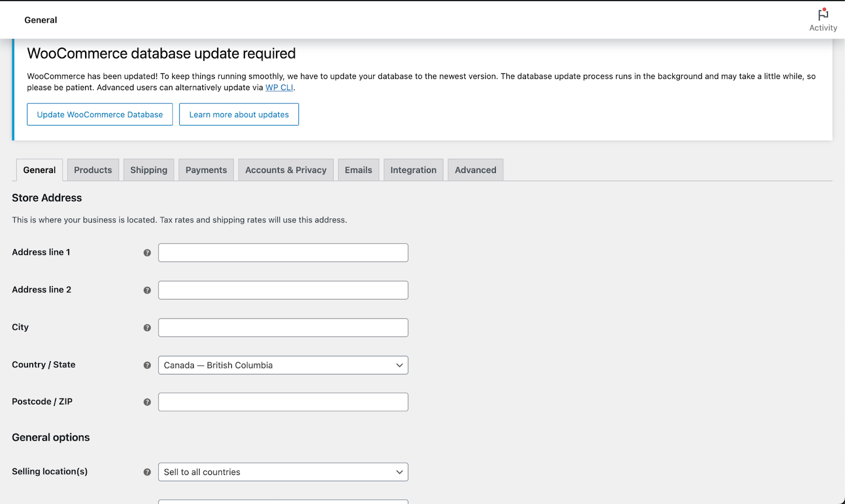The image size is (845, 504).
Task: Focus the Address line 1 field
Action: (283, 253)
